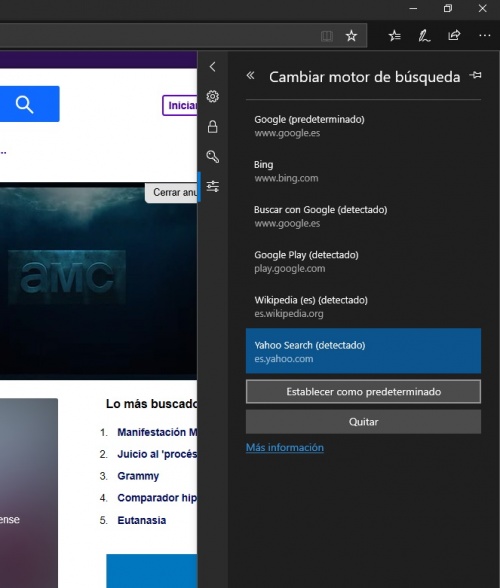Click the Quitar button
Screen dimensions: 500x588
pos(363,422)
